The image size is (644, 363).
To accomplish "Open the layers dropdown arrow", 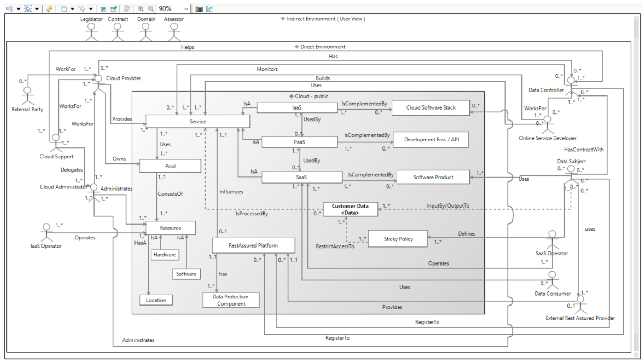I will pos(72,9).
